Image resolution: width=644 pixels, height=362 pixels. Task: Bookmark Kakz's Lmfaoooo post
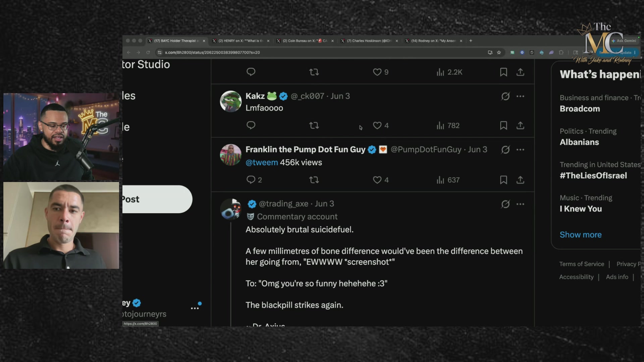[503, 125]
